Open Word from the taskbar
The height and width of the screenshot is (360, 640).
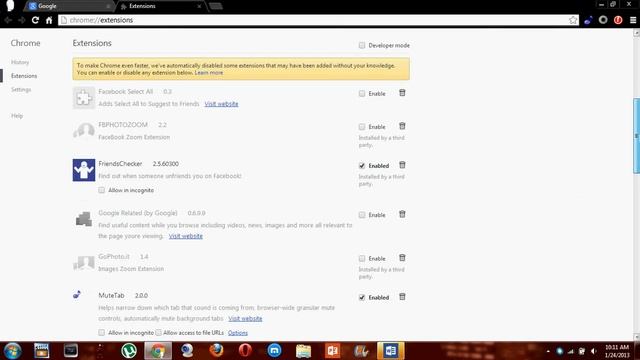tap(390, 351)
